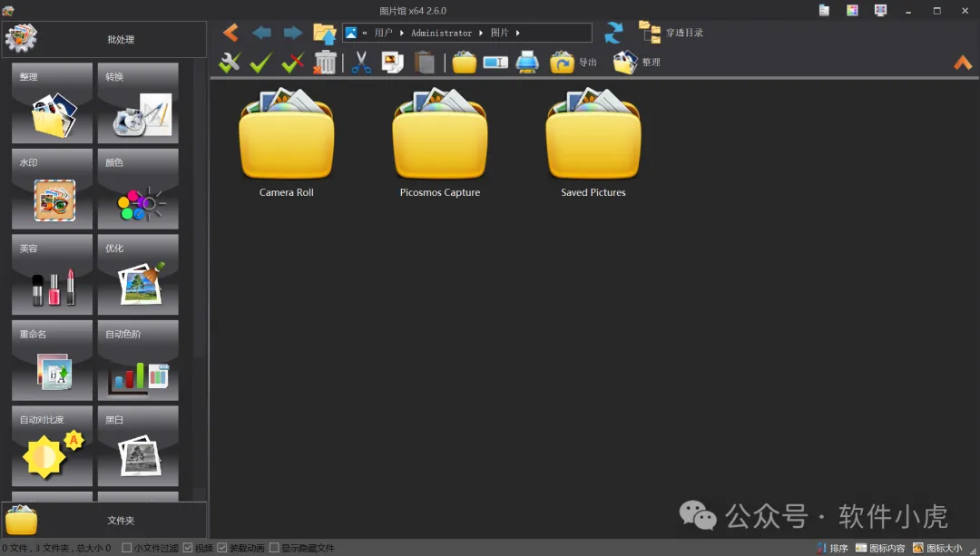Create new folder with yellow folder icon
Image resolution: width=980 pixels, height=556 pixels.
pos(465,63)
